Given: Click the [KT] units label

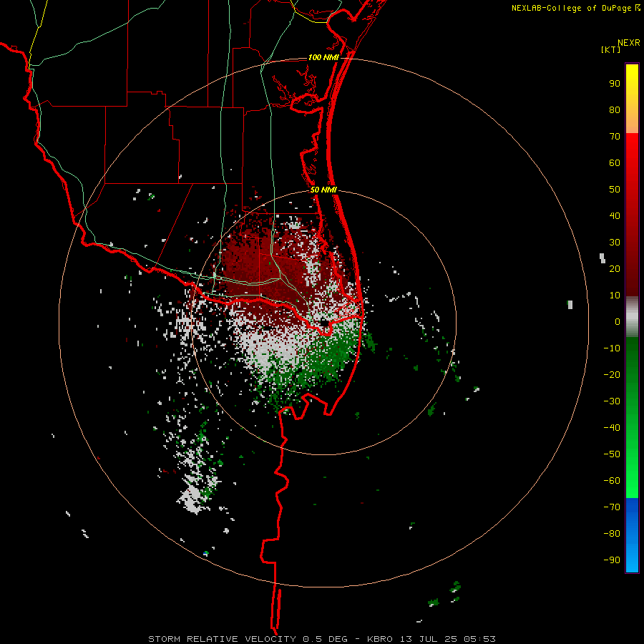Looking at the screenshot, I should tap(611, 49).
